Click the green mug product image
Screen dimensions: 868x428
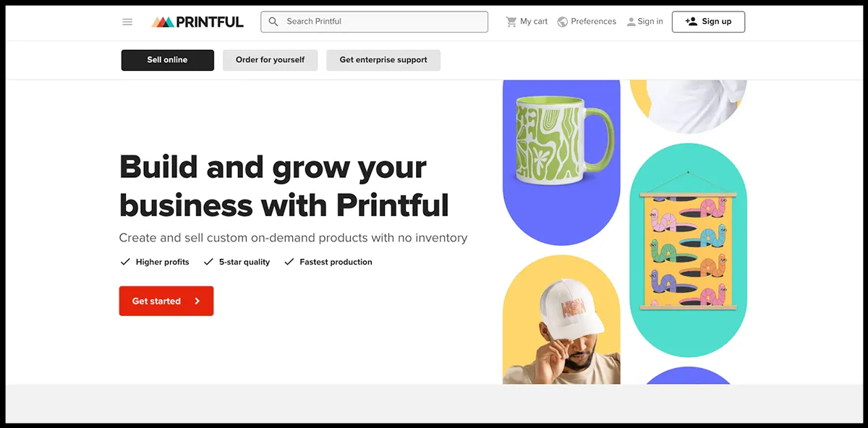pos(561,140)
